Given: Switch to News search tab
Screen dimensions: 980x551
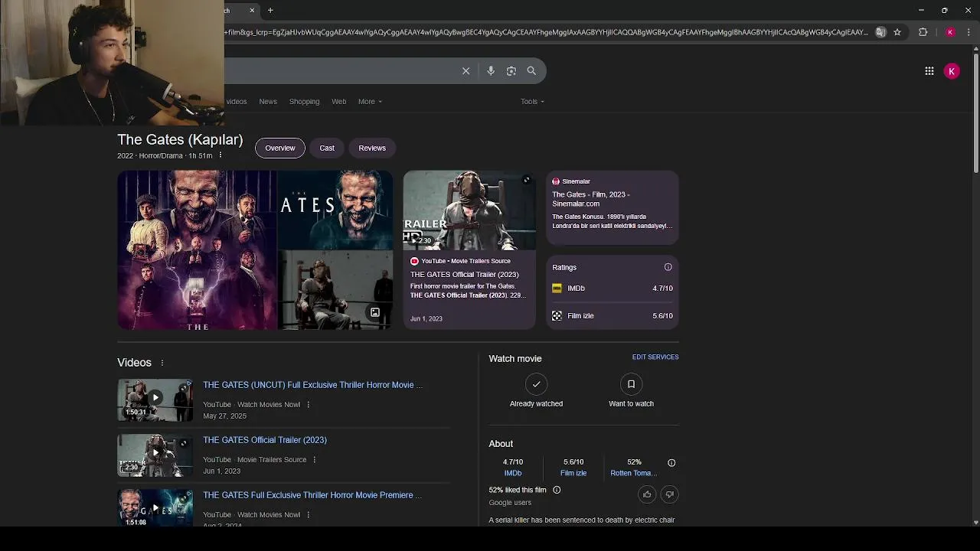Looking at the screenshot, I should click(x=268, y=102).
